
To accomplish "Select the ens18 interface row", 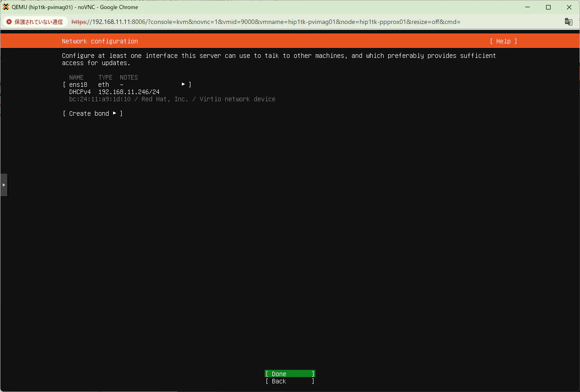I will coord(127,85).
